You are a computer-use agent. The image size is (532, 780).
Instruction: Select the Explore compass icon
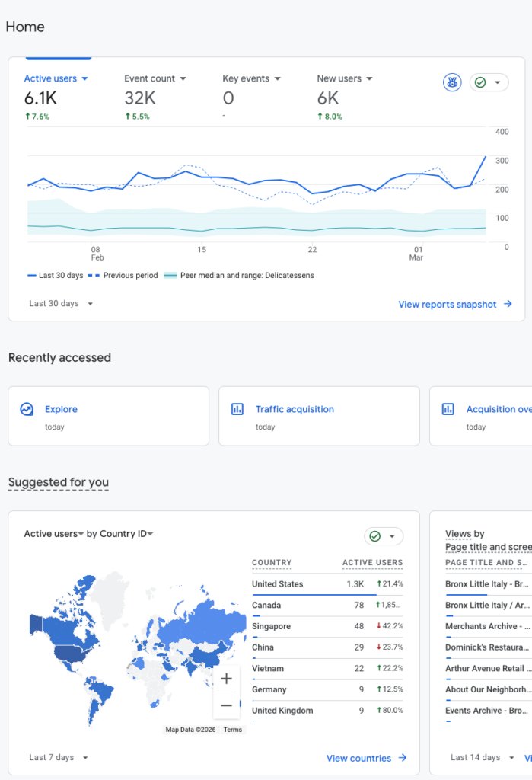27,409
